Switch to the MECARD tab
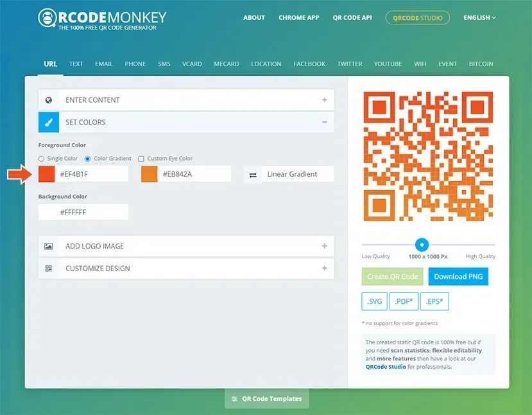Image resolution: width=532 pixels, height=415 pixels. 227,64
